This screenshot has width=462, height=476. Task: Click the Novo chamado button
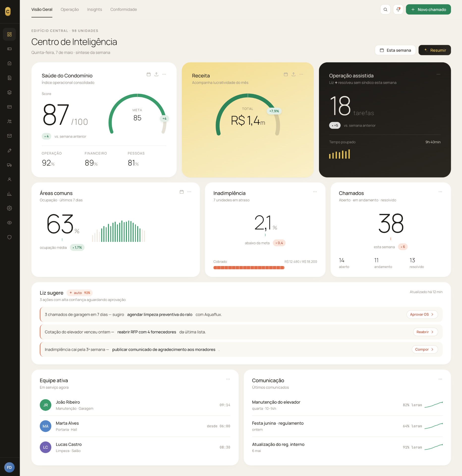click(428, 9)
